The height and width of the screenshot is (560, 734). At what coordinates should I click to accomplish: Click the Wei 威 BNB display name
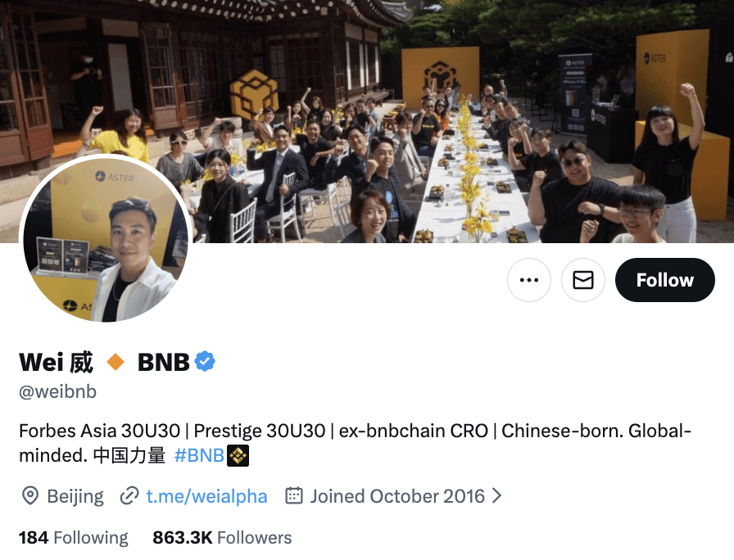[104, 362]
